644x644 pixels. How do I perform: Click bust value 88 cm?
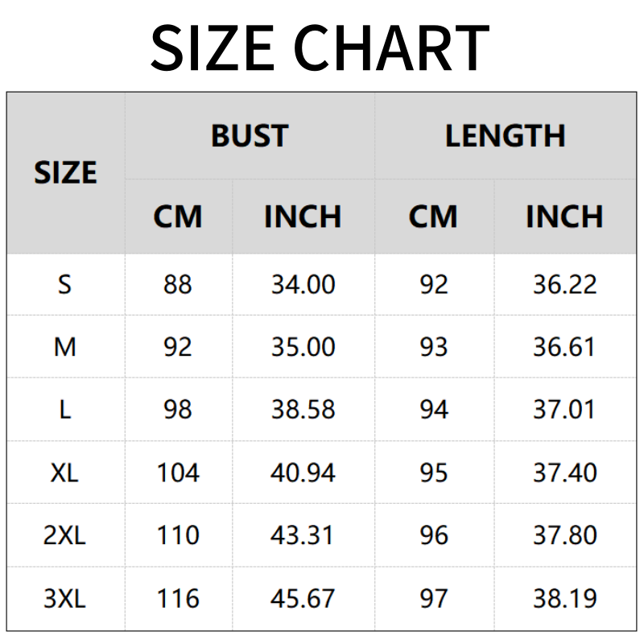178,284
